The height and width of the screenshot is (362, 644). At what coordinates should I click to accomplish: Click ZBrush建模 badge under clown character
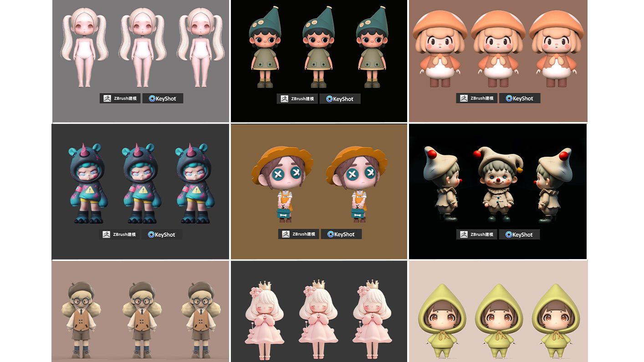click(476, 235)
